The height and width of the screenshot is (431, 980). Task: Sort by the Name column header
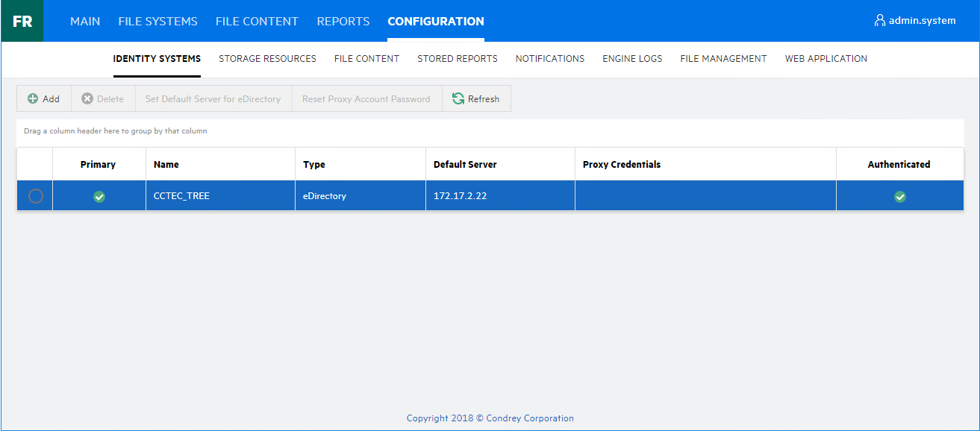220,165
